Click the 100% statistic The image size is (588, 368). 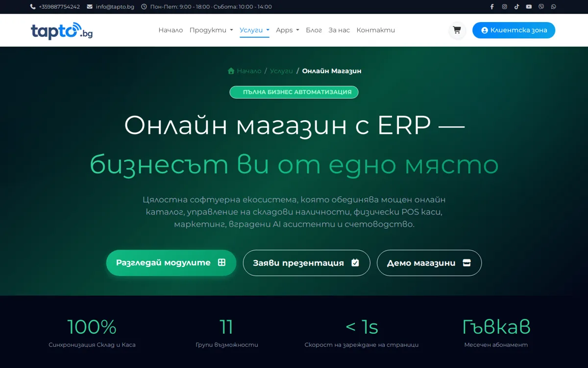(92, 327)
